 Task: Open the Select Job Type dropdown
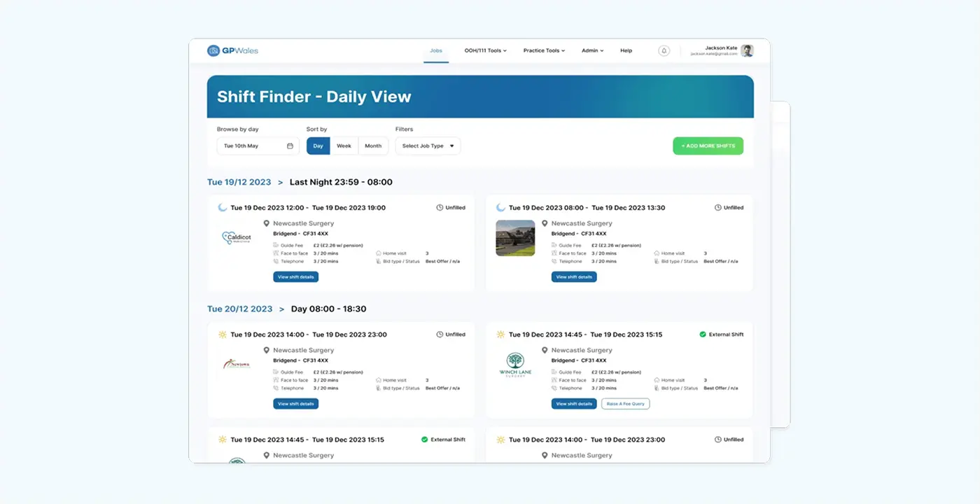428,146
